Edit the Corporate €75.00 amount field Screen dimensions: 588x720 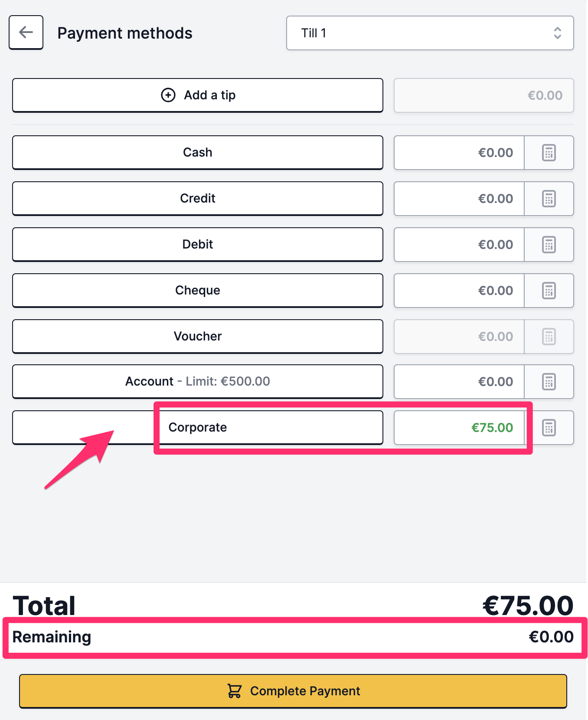click(x=459, y=428)
